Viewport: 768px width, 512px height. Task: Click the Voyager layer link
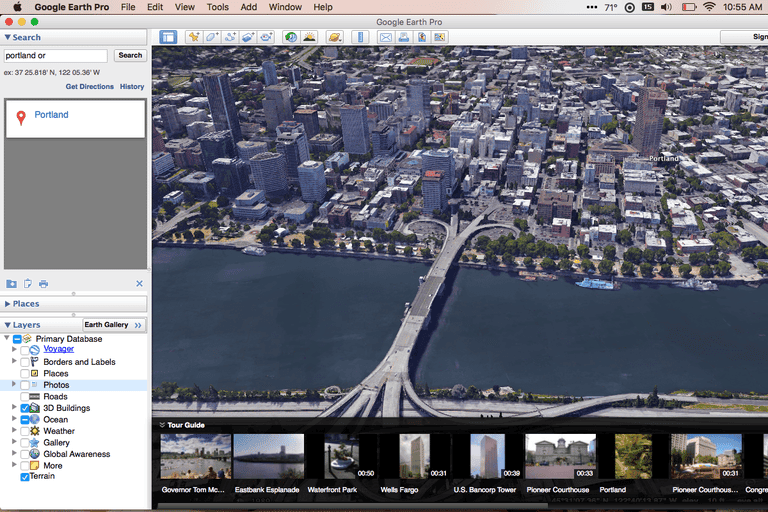(x=58, y=349)
